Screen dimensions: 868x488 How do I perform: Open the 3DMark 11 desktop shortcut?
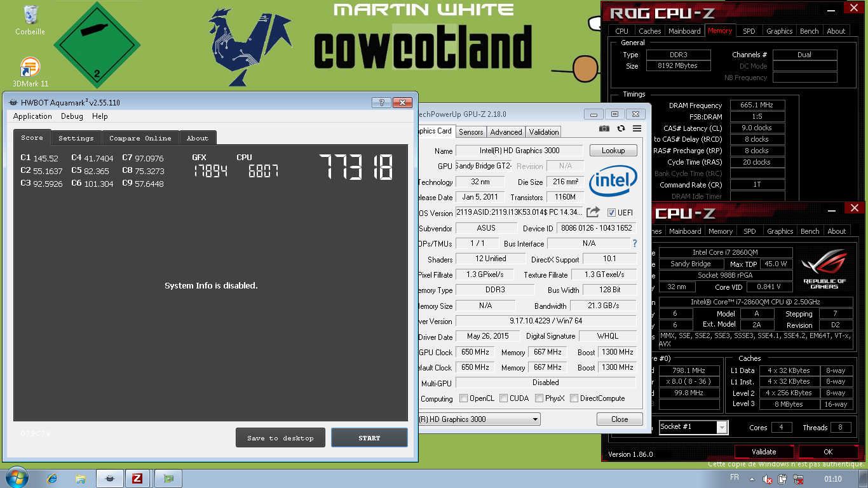[x=30, y=72]
